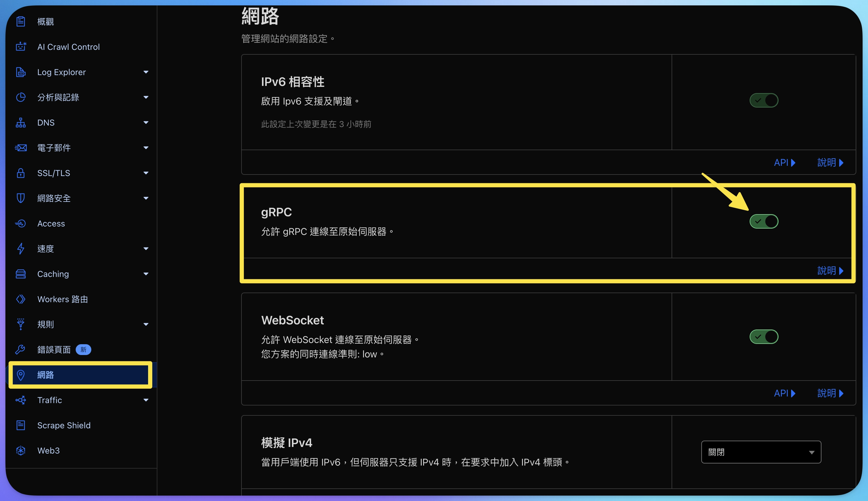Toggle the gRPC switch off
Image resolution: width=868 pixels, height=501 pixels.
(x=764, y=221)
